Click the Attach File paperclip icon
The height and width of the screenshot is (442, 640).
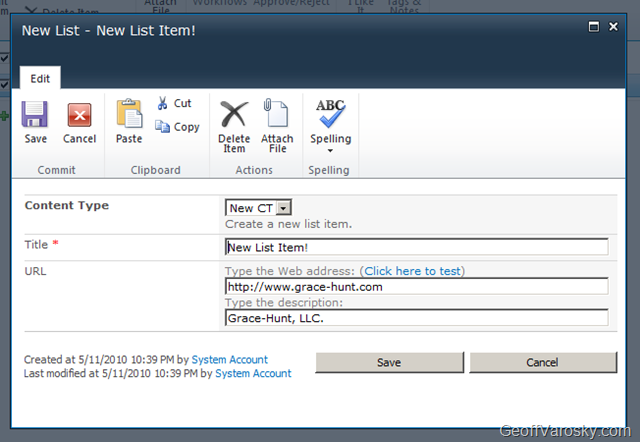pyautogui.click(x=276, y=112)
